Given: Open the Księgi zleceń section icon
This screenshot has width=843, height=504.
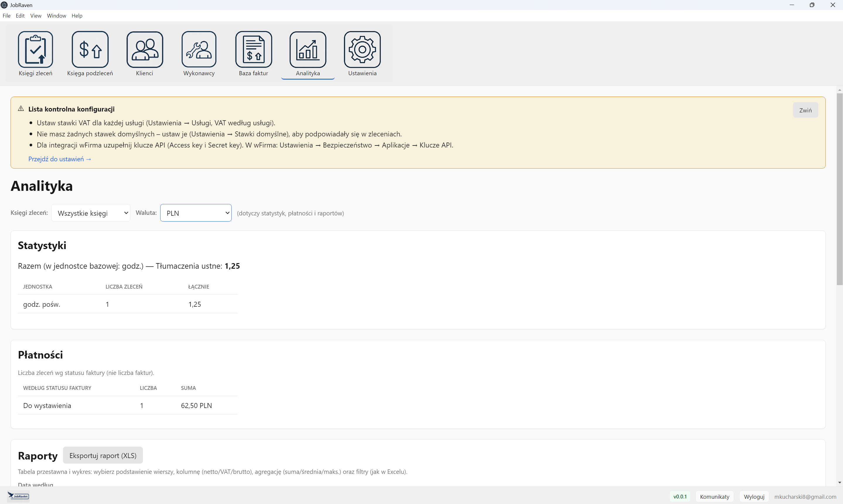Looking at the screenshot, I should coord(35,49).
